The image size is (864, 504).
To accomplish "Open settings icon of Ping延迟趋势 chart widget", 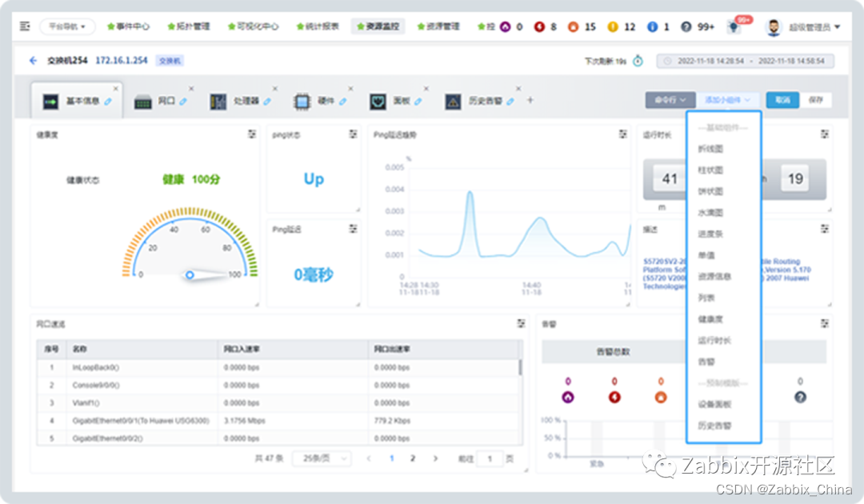I will (x=622, y=134).
